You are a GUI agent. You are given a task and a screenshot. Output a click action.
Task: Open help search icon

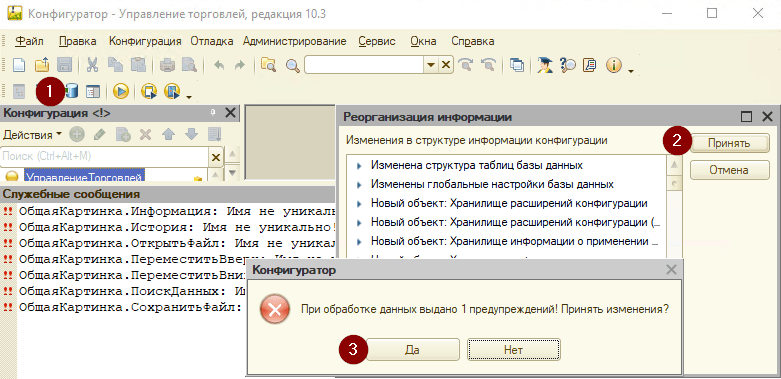point(568,65)
